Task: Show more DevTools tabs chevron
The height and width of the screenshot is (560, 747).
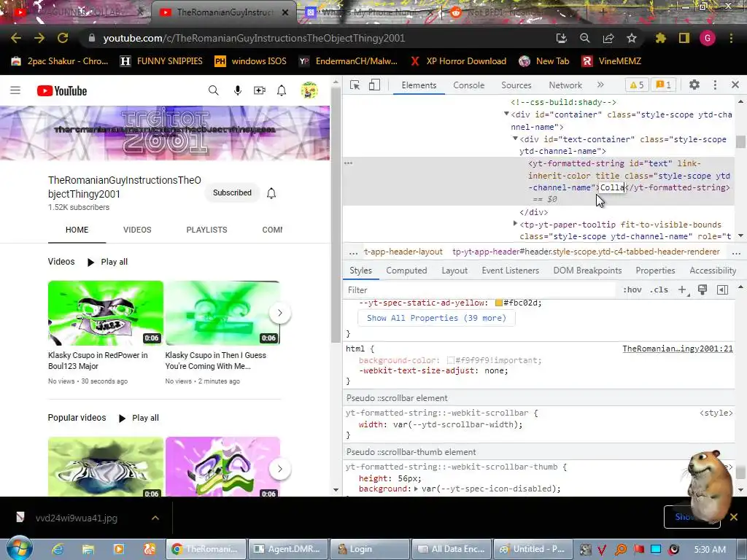Action: 600,85
